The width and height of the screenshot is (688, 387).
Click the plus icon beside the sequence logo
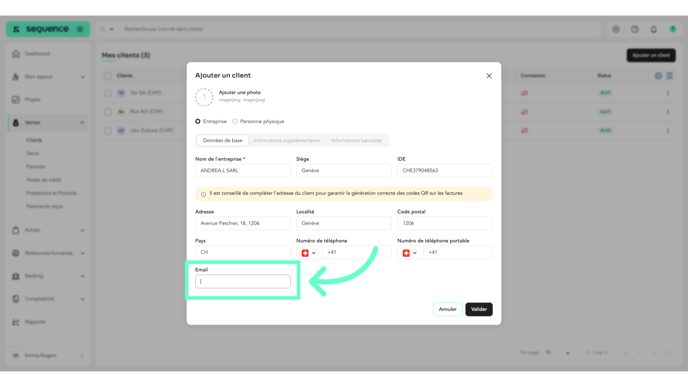80,29
